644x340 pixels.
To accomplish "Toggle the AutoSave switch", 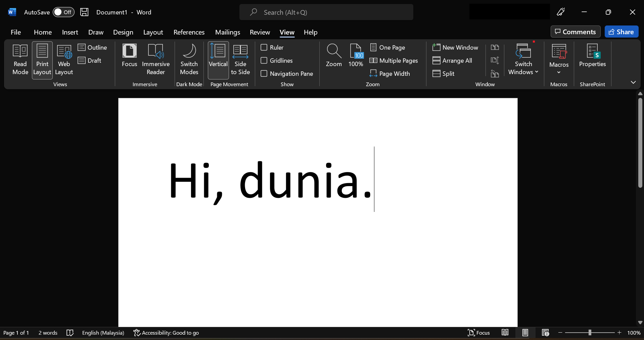I will 63,12.
